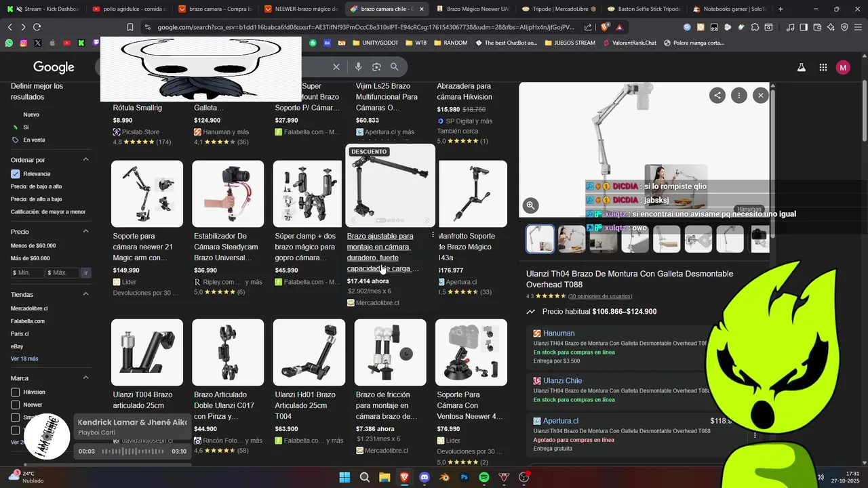The height and width of the screenshot is (488, 868).
Task: Open Discord from the taskbar
Action: click(425, 477)
